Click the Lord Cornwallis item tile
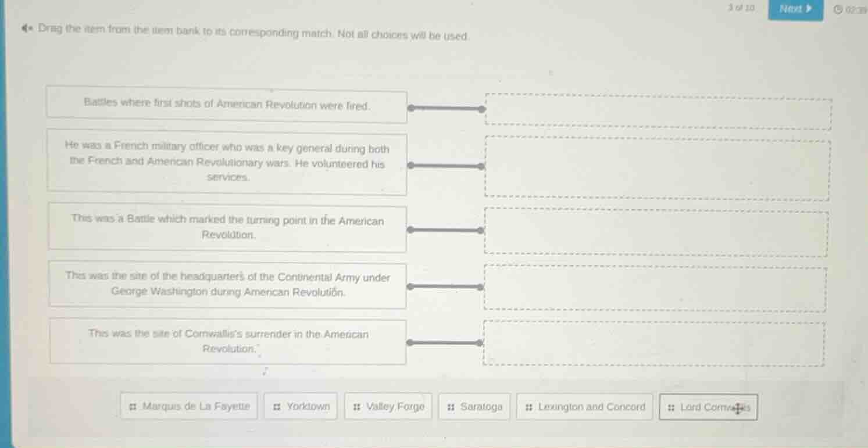 click(709, 407)
